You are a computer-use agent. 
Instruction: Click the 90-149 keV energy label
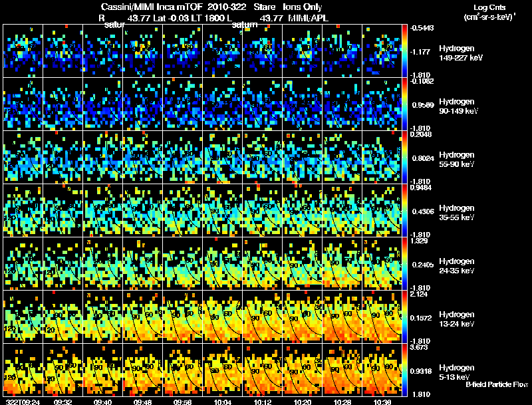pyautogui.click(x=458, y=111)
